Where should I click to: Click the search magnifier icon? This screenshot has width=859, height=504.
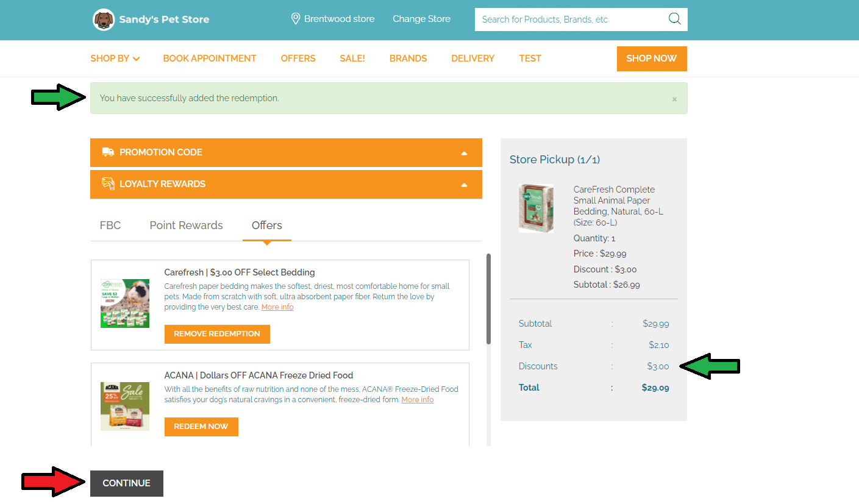[674, 19]
